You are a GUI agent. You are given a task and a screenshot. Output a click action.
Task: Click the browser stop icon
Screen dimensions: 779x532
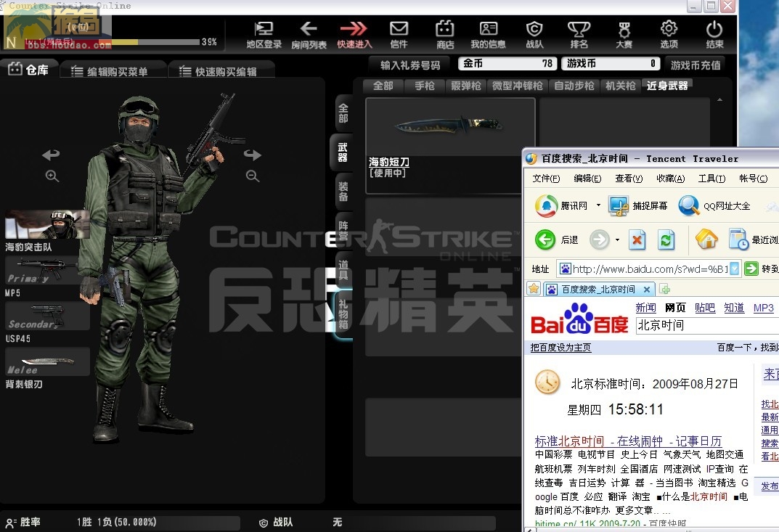[x=637, y=240]
